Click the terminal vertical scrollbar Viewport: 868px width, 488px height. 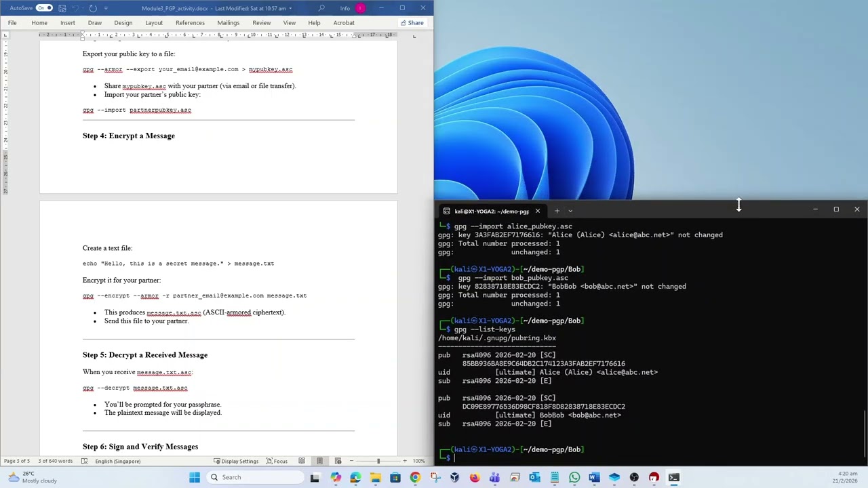point(865,434)
